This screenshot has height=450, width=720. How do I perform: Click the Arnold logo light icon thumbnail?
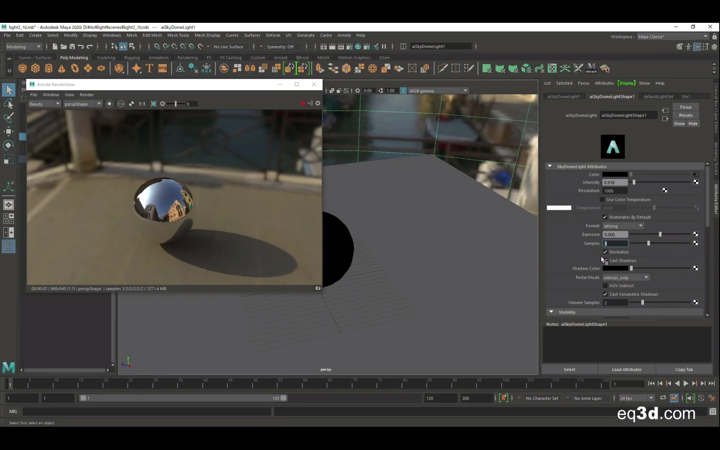tap(612, 147)
